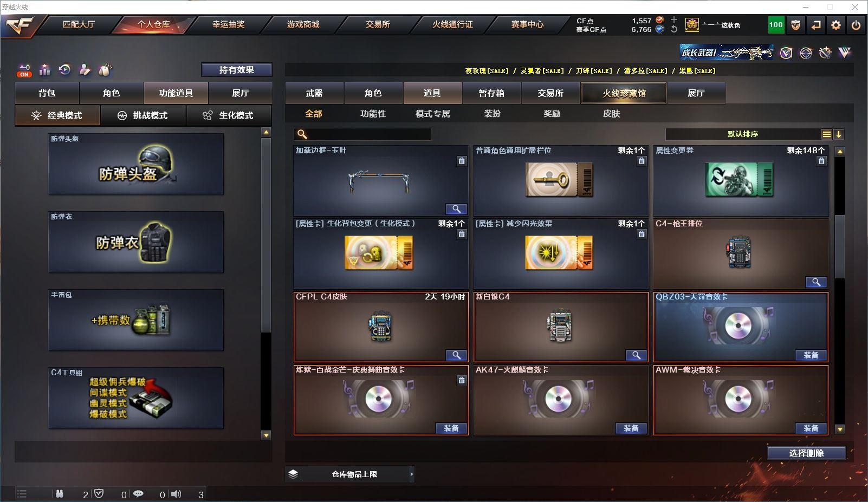
Task: Expand the 仓库物品上限 panel arrow
Action: 411,474
